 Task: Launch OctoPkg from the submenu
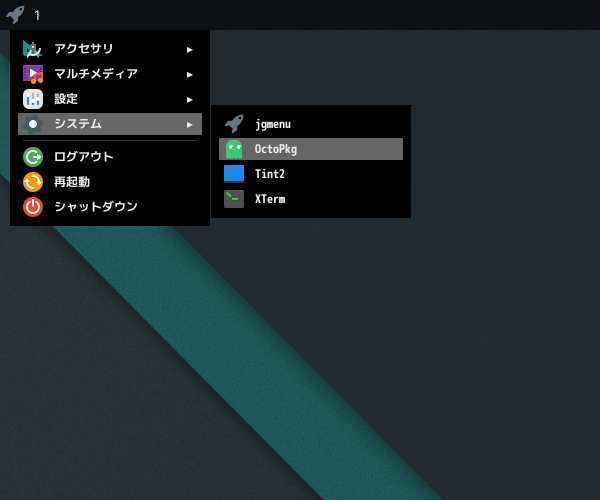[311, 149]
